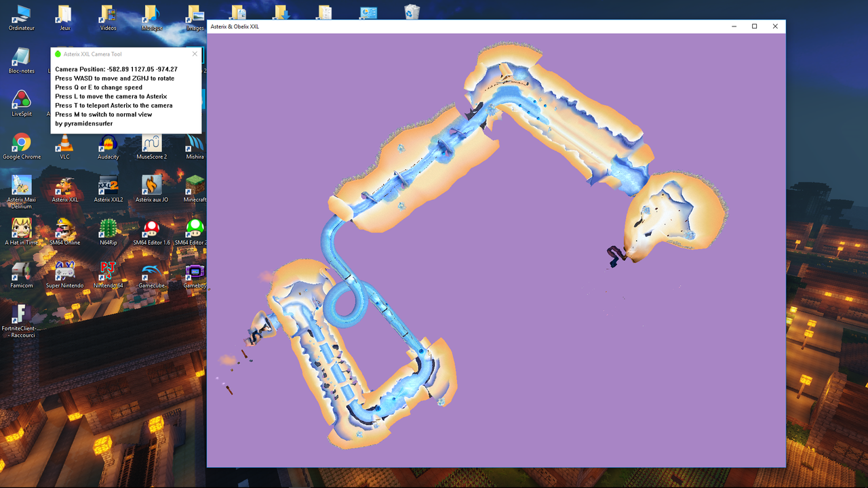Open the Vidéos folder shortcut
Viewport: 868px width, 488px height.
click(108, 18)
